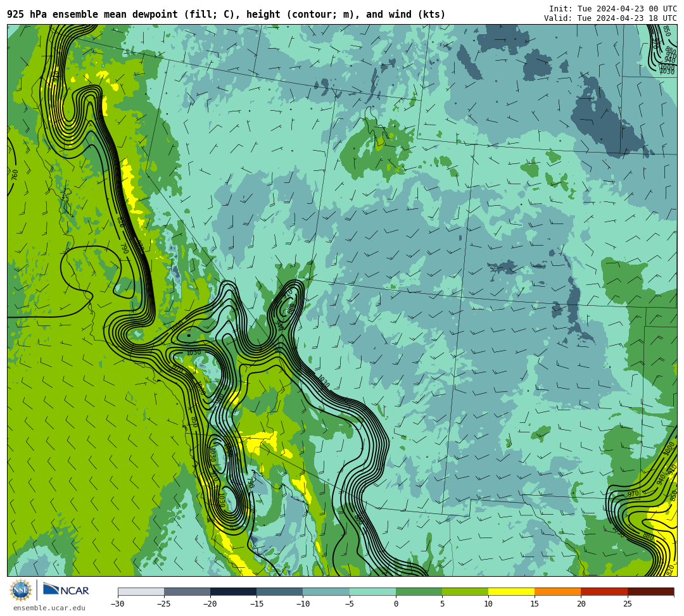Click the 5 to 10 lime green swatch
Image resolution: width=684 pixels, height=616 pixels.
465,591
